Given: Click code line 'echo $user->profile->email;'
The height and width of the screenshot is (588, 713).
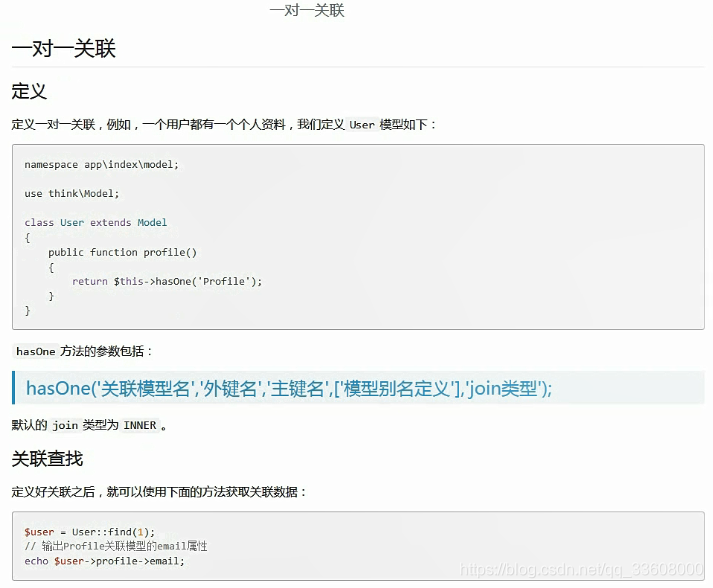Looking at the screenshot, I should pyautogui.click(x=105, y=561).
